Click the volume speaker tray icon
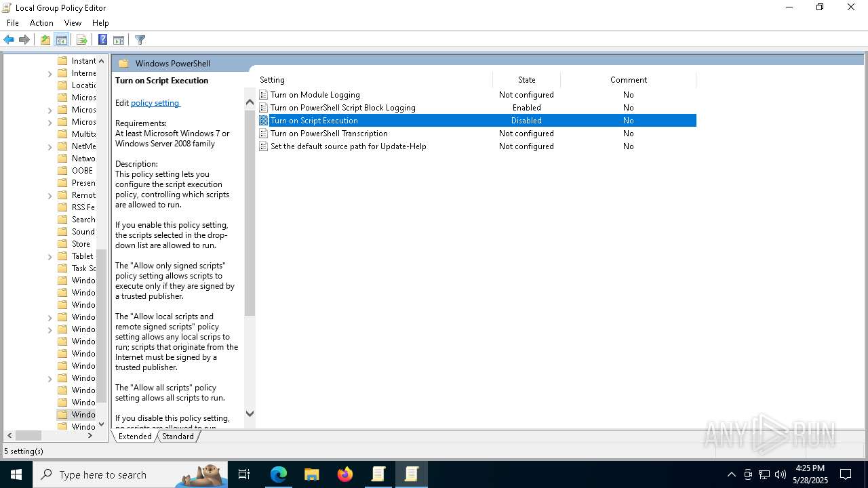The width and height of the screenshot is (868, 488). [x=781, y=474]
